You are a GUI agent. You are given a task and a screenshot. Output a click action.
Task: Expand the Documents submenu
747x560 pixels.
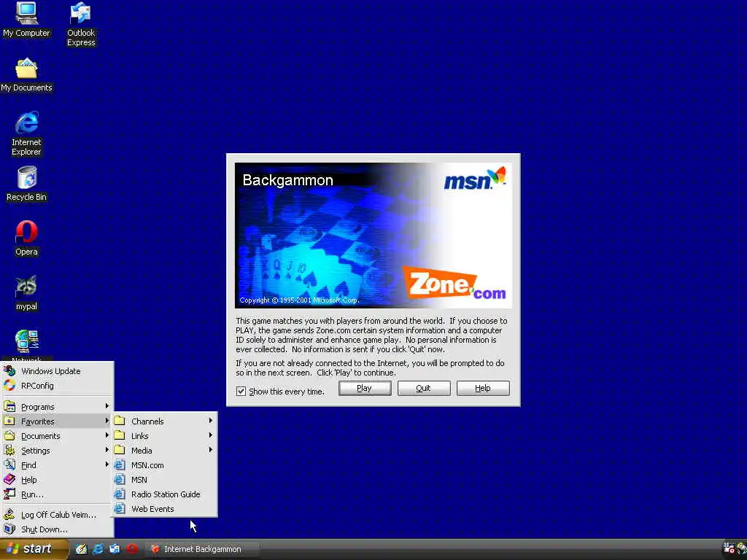pos(57,436)
